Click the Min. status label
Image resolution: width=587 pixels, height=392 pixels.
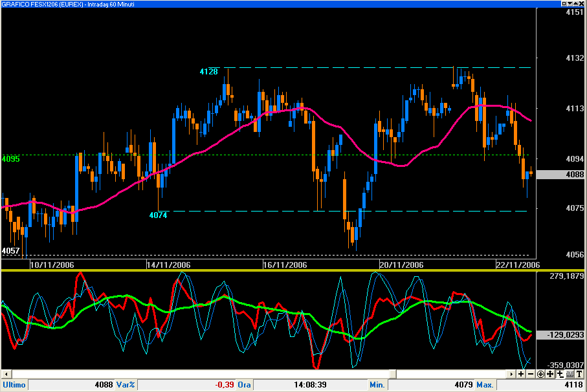pyautogui.click(x=377, y=385)
